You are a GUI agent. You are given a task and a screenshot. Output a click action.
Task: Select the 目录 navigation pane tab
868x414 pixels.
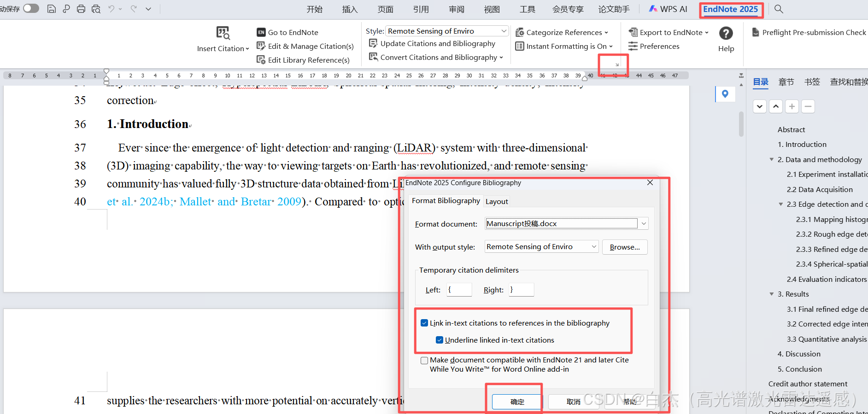pyautogui.click(x=761, y=82)
